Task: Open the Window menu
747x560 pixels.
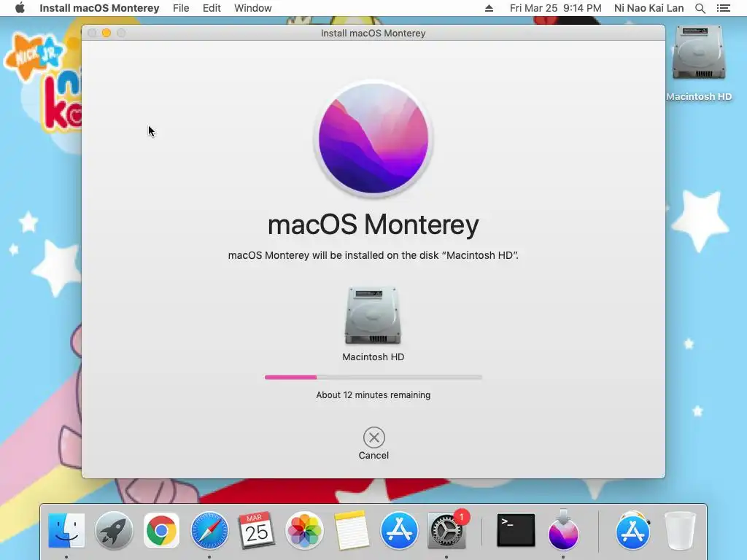Action: tap(253, 8)
